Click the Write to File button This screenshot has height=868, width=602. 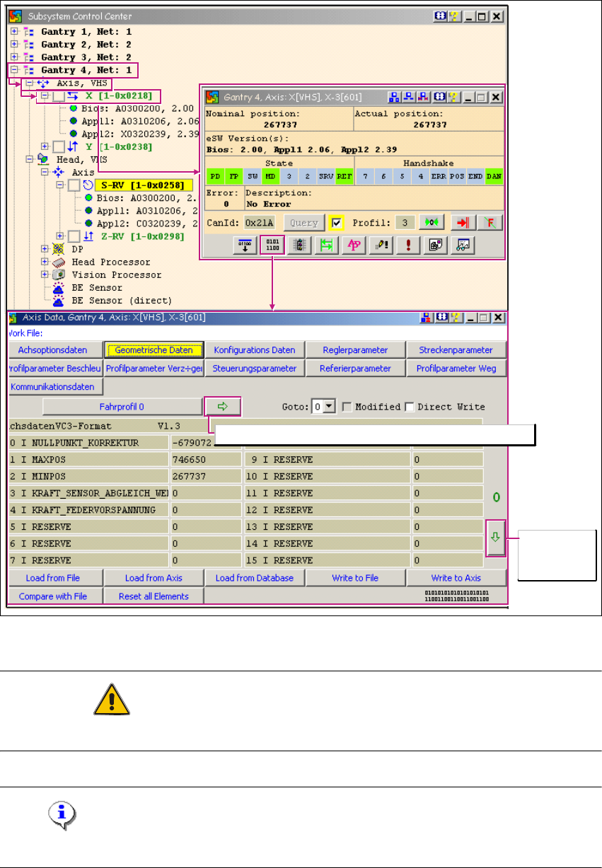355,578
